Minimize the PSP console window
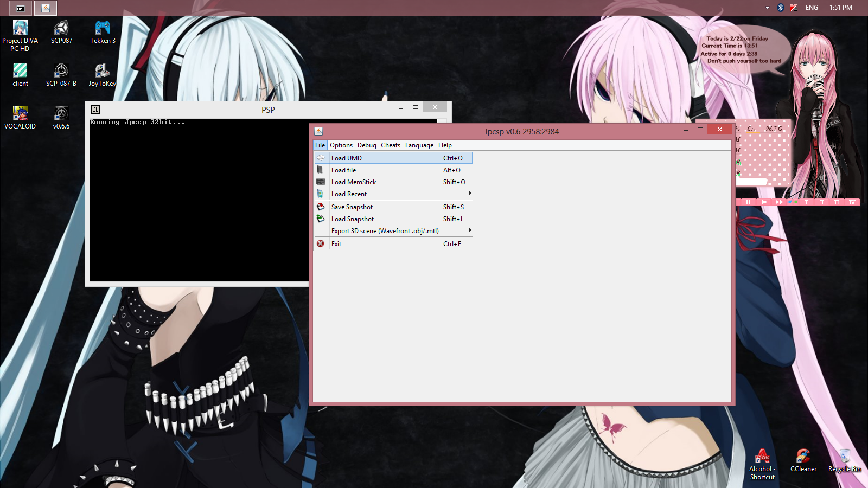 click(x=401, y=108)
